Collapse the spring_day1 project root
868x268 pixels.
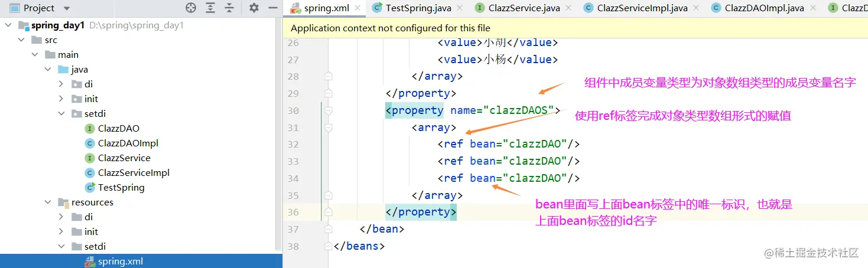tap(8, 25)
